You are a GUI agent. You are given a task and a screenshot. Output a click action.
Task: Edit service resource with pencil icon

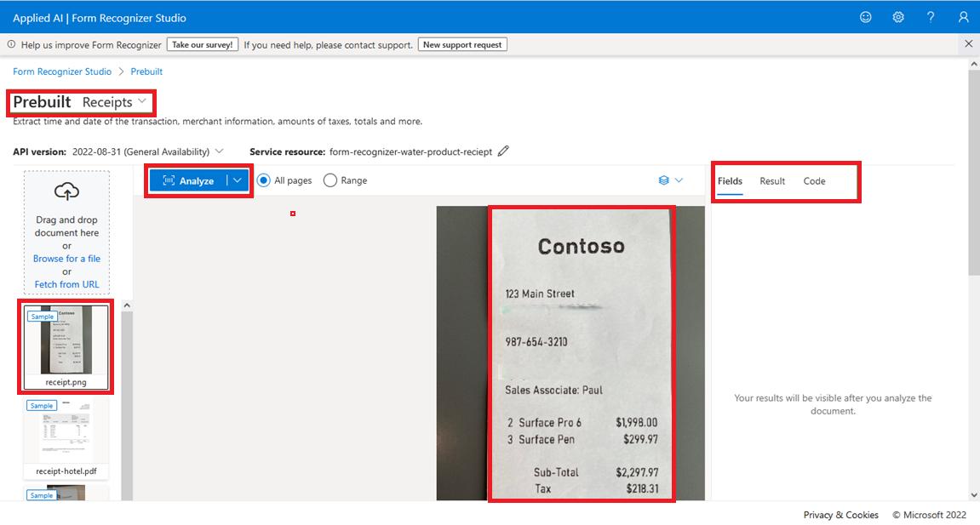pyautogui.click(x=503, y=151)
